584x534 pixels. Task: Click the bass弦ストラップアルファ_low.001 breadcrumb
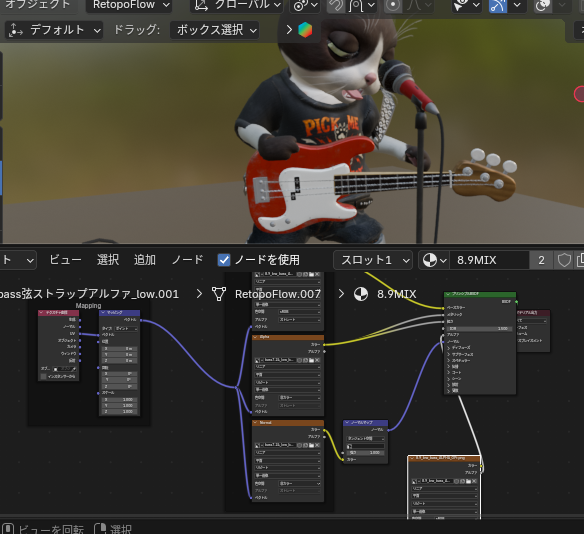pyautogui.click(x=89, y=294)
